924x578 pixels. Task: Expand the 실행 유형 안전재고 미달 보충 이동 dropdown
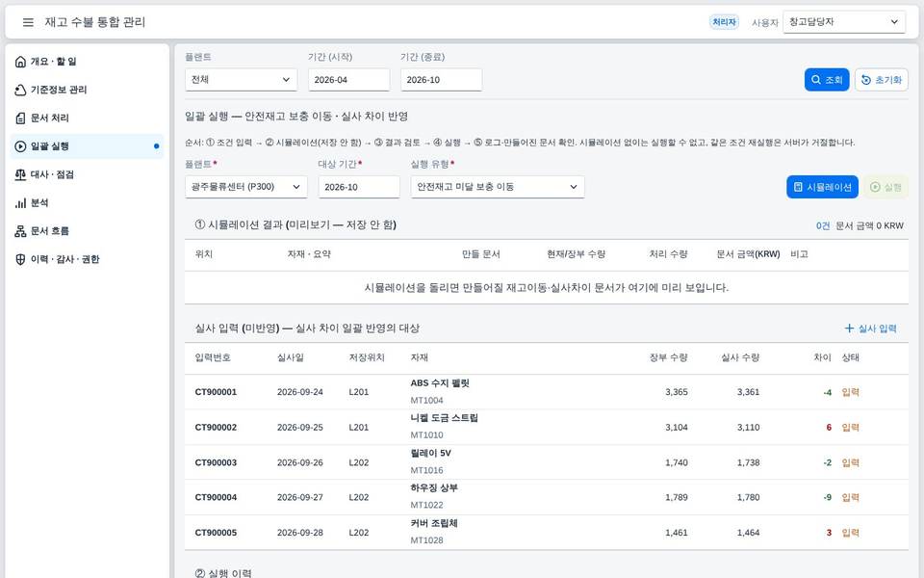click(498, 187)
